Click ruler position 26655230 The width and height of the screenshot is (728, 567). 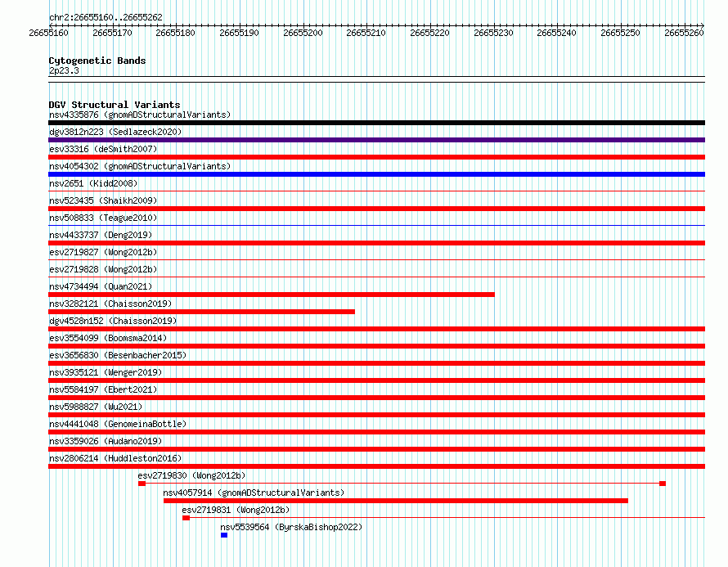click(x=493, y=33)
